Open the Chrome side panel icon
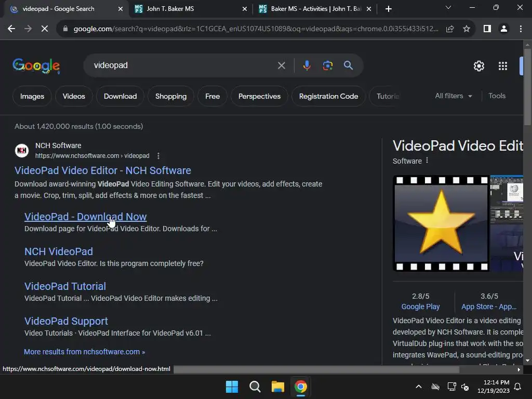 click(x=487, y=29)
